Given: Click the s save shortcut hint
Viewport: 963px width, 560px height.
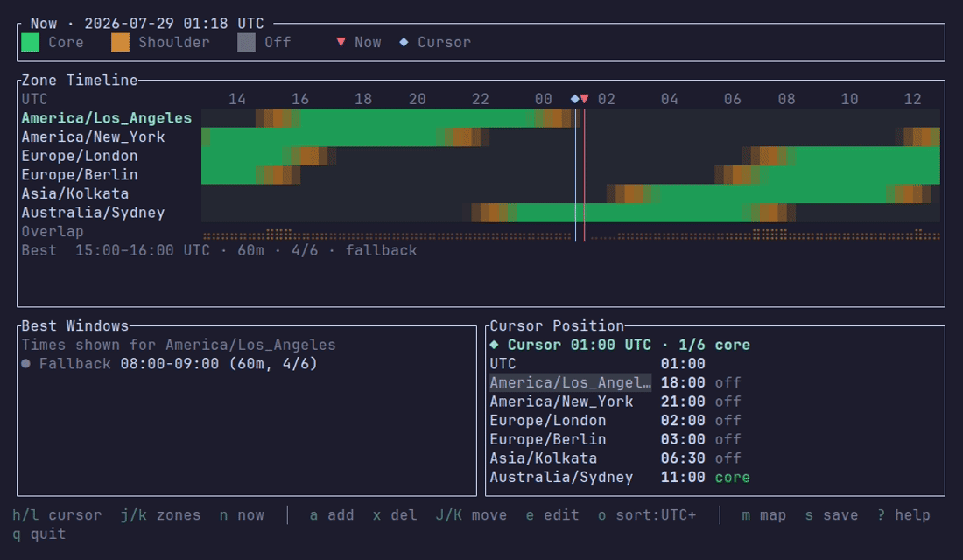Looking at the screenshot, I should click(832, 515).
